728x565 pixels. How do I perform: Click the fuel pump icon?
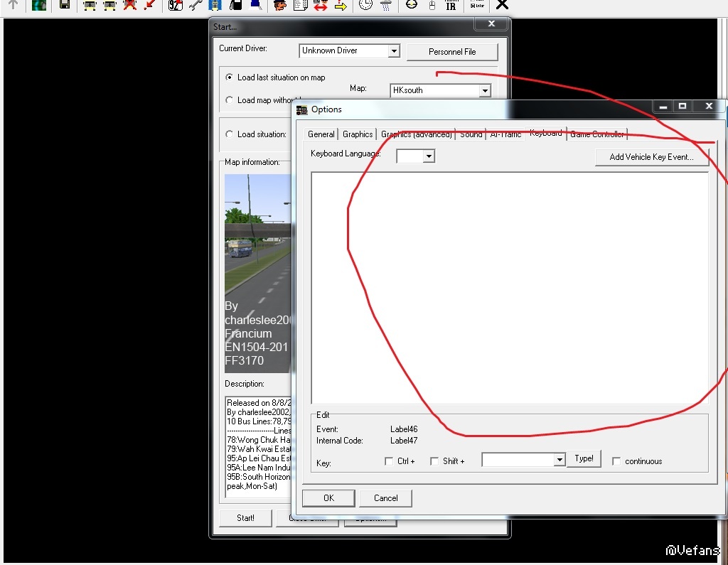pyautogui.click(x=237, y=5)
